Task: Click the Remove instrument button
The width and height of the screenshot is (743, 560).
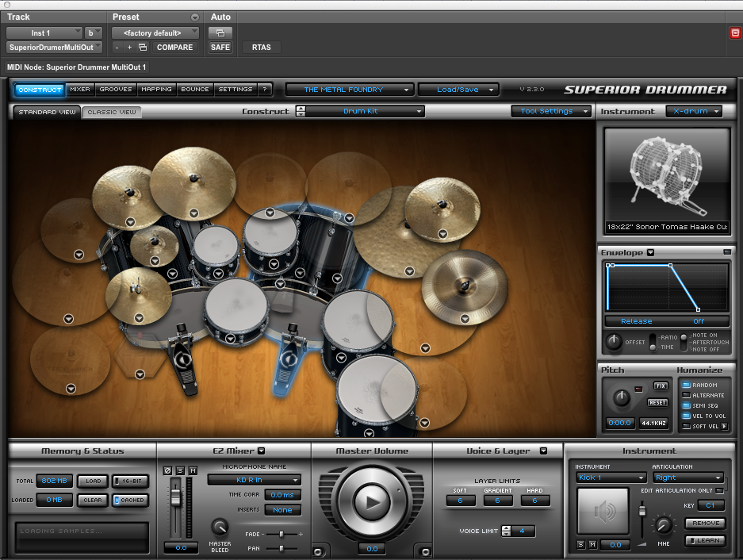Action: [706, 523]
